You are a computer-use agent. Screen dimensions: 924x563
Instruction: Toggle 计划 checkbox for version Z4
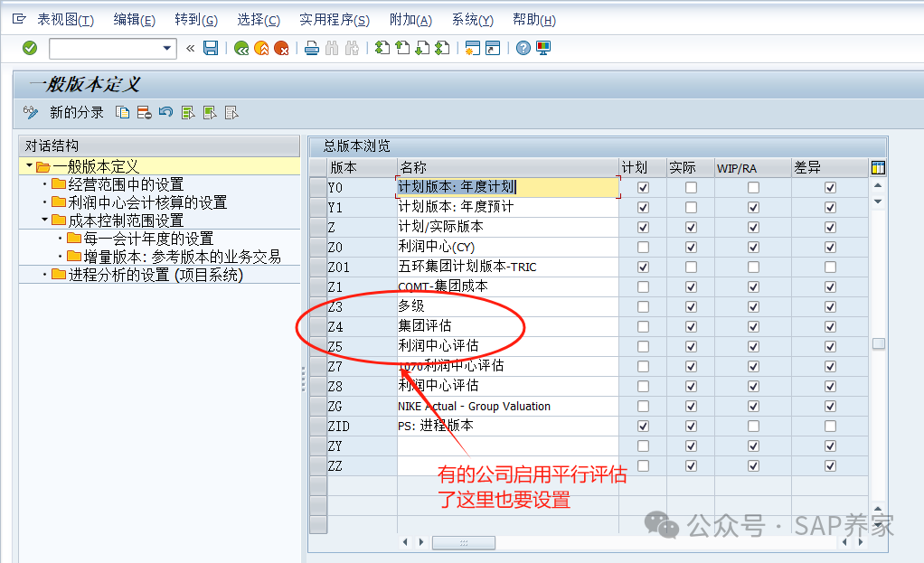tap(644, 326)
